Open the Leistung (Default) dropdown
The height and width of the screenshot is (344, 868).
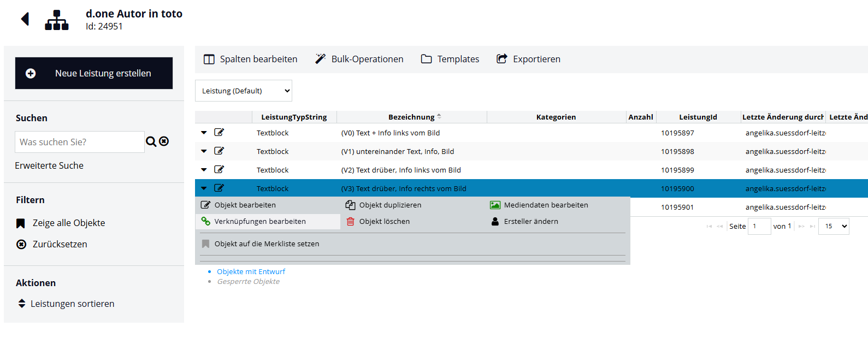click(244, 91)
